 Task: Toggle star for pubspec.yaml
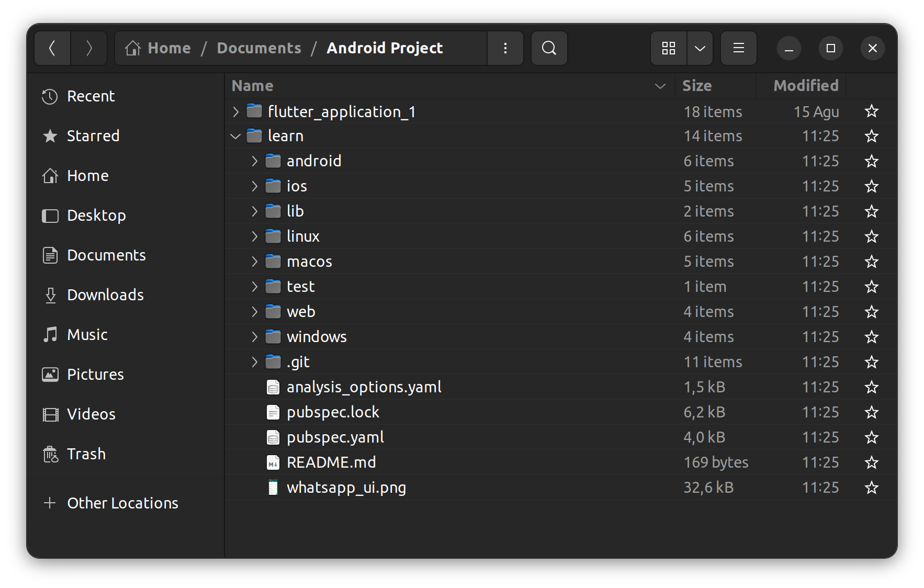pyautogui.click(x=871, y=437)
